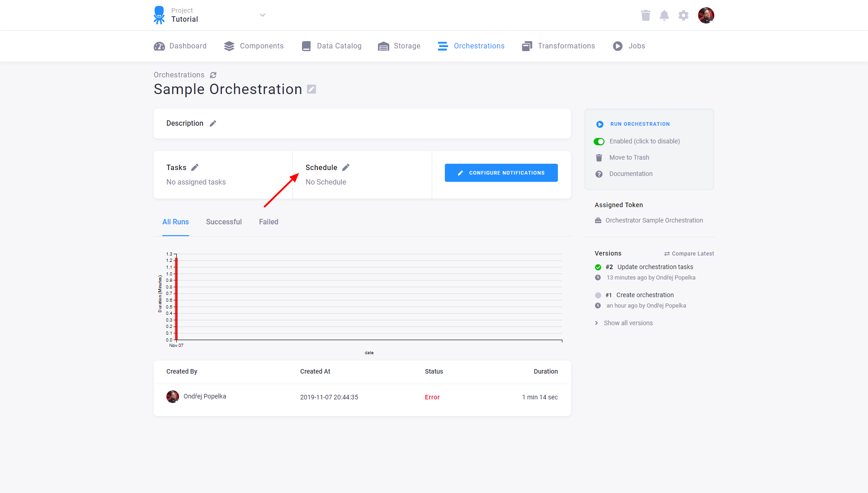Click the Configure Notifications button

[501, 172]
